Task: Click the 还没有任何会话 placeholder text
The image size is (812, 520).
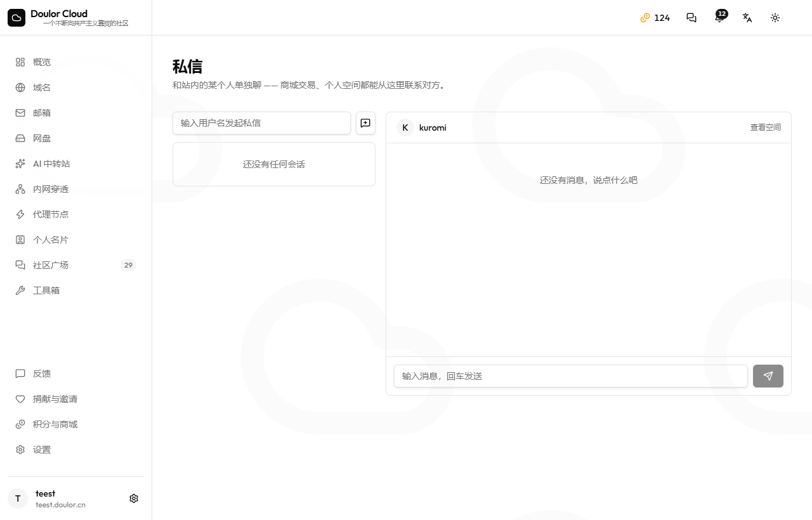Action: [274, 164]
